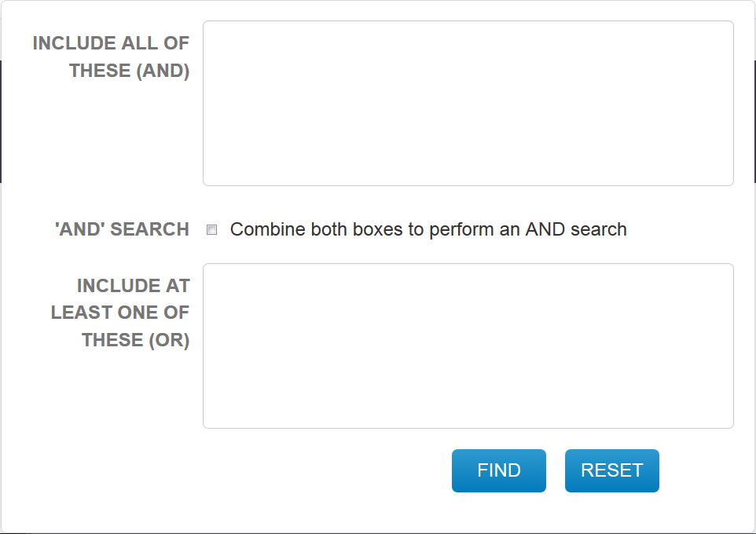Toggle combining both boxes for AND search
The height and width of the screenshot is (534, 756).
pos(211,230)
